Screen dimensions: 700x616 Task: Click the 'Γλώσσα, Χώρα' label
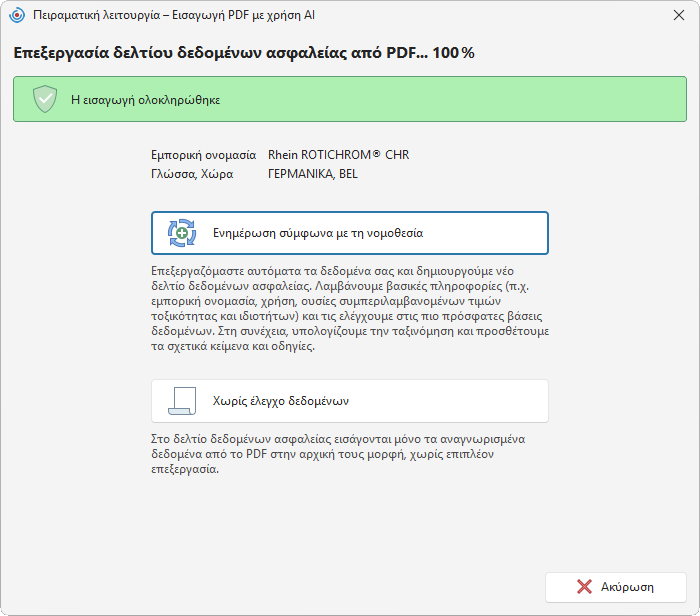[x=192, y=174]
